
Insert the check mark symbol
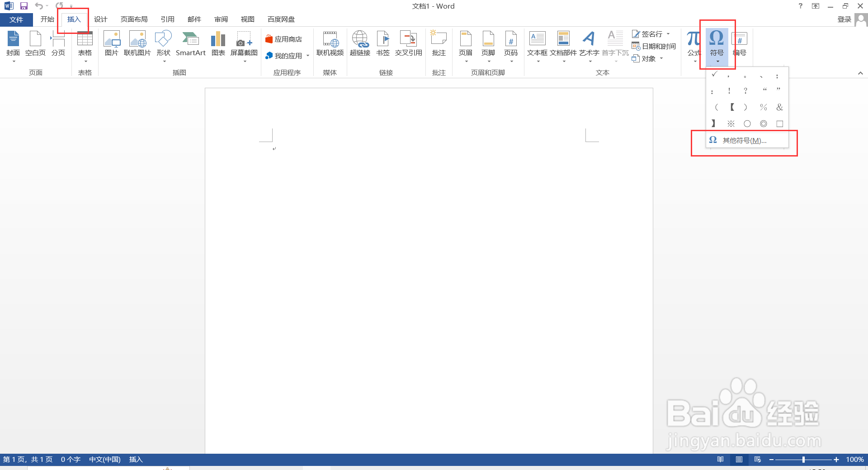coord(714,75)
